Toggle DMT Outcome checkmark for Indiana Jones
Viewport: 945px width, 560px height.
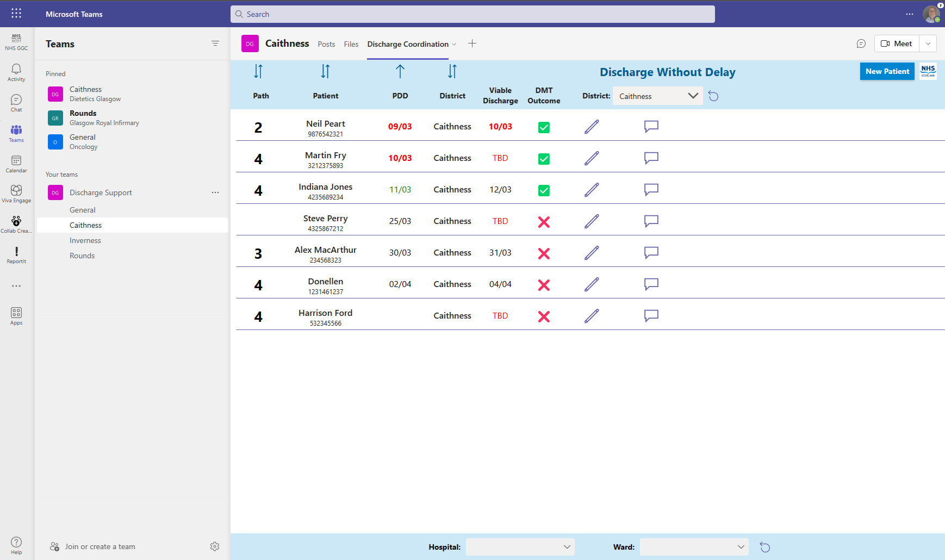click(x=544, y=190)
